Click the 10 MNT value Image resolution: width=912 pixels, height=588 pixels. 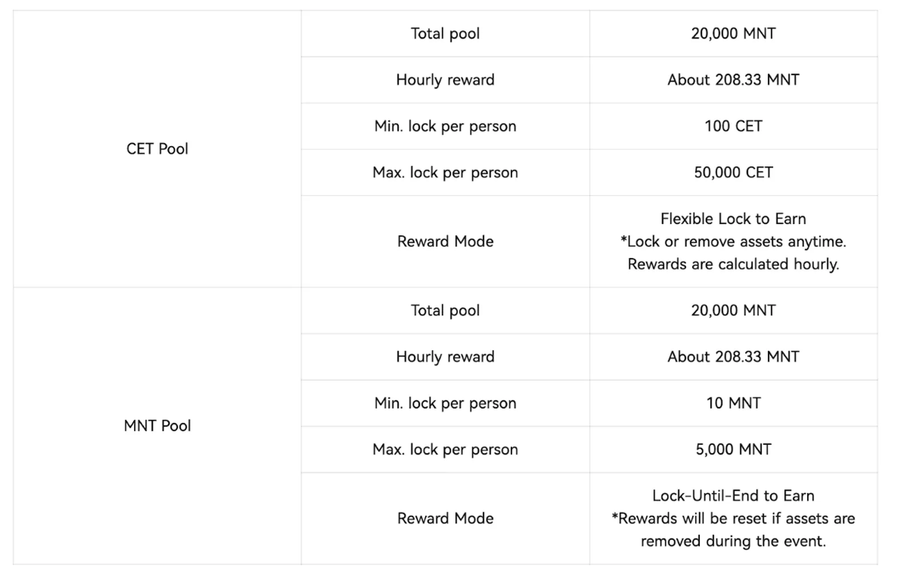coord(734,403)
